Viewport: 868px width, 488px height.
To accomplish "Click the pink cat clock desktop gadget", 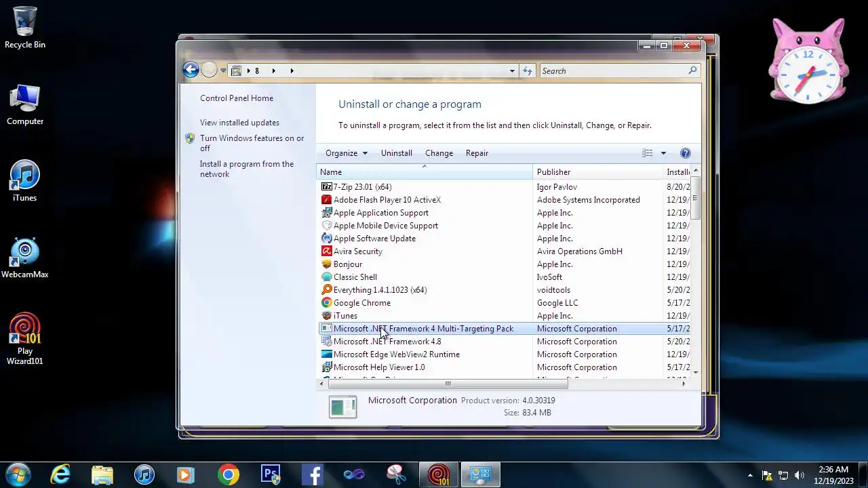I will [808, 62].
